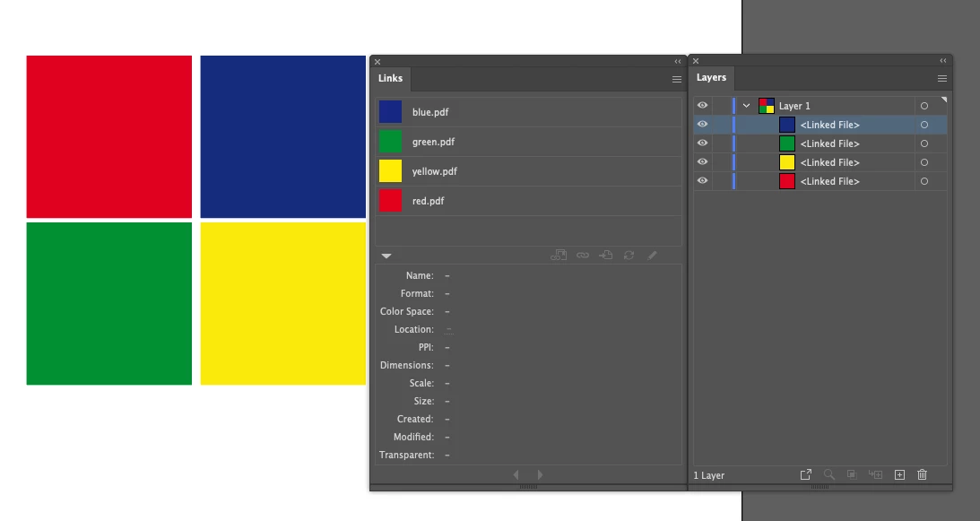
Task: Show previous link info with left arrow
Action: [516, 474]
